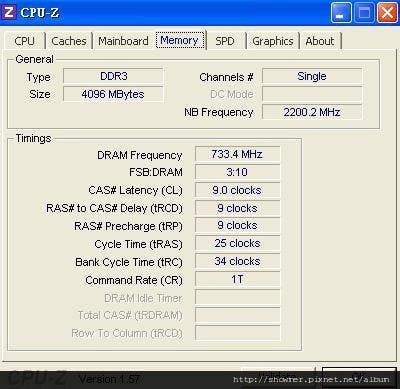Click the Memory tab

pyautogui.click(x=180, y=40)
